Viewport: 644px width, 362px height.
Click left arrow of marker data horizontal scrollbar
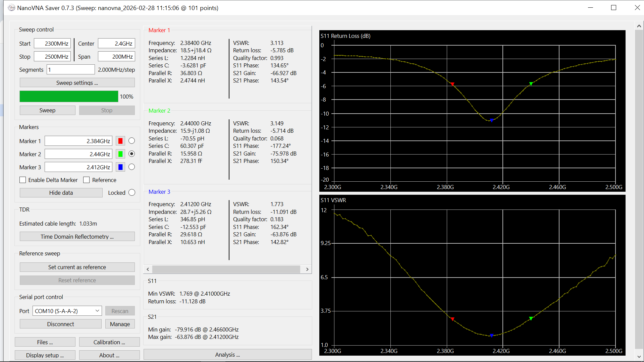tap(148, 269)
